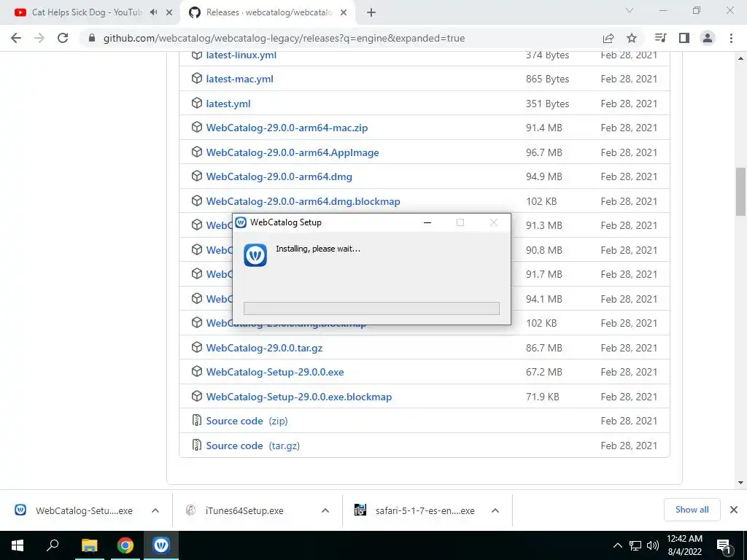The width and height of the screenshot is (747, 560).
Task: Open WebCatalog-29.0.0-arm64.dmg.blockmap link
Action: (x=303, y=201)
